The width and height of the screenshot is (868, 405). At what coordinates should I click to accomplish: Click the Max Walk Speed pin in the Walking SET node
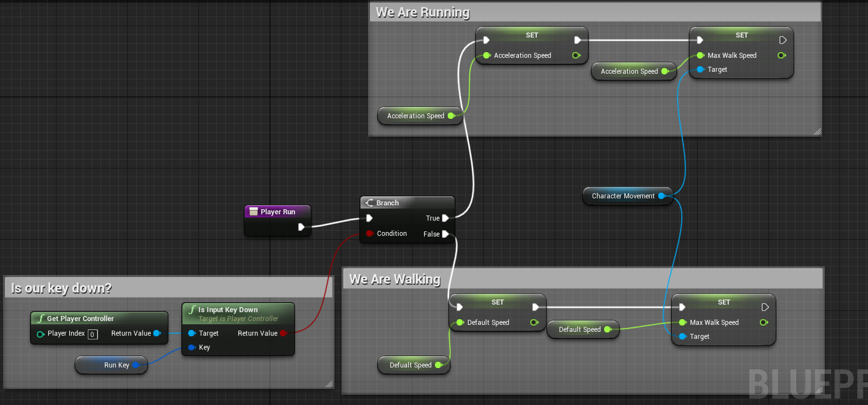[682, 322]
